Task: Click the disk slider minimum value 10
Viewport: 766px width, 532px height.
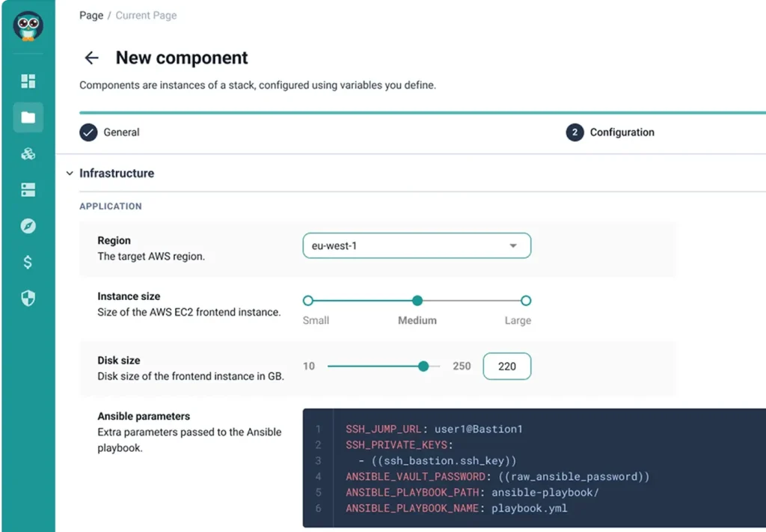Action: coord(309,366)
